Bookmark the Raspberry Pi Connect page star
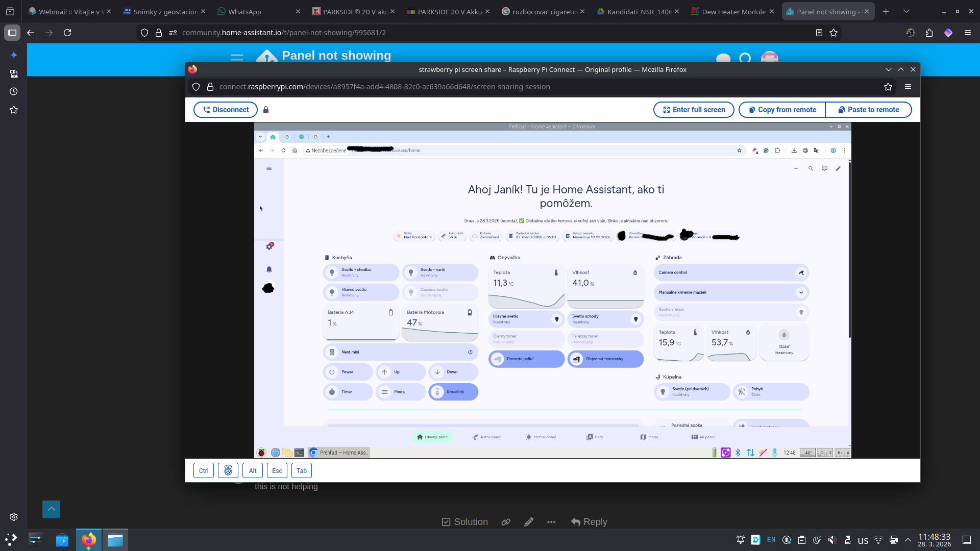The width and height of the screenshot is (980, 551). (x=888, y=87)
